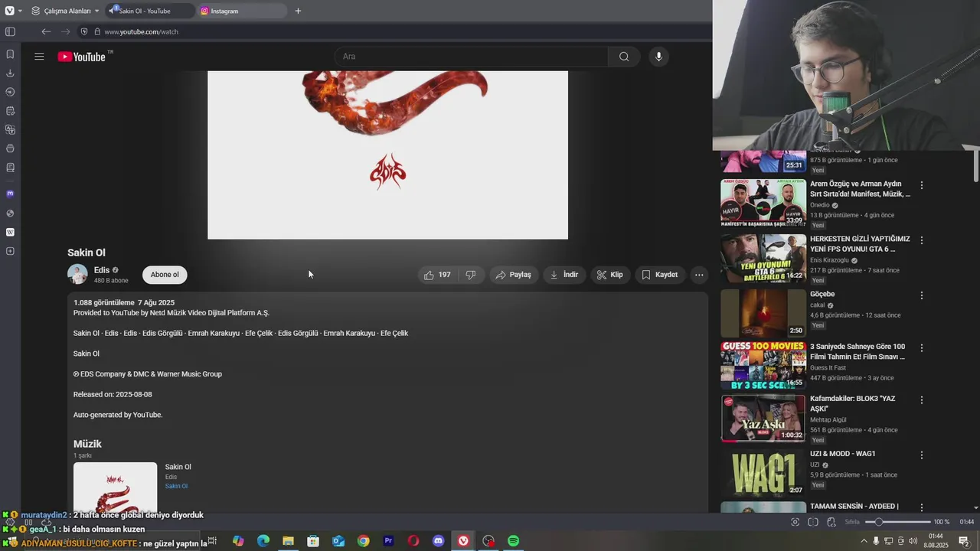Go back to the previous page
This screenshot has width=980, height=551.
click(46, 31)
